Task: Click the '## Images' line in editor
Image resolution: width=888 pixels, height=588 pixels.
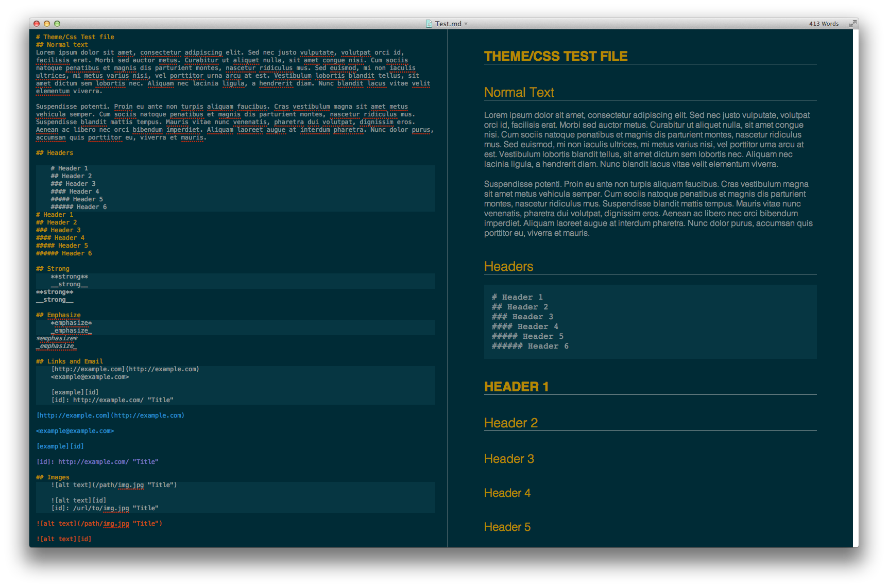Action: (53, 477)
